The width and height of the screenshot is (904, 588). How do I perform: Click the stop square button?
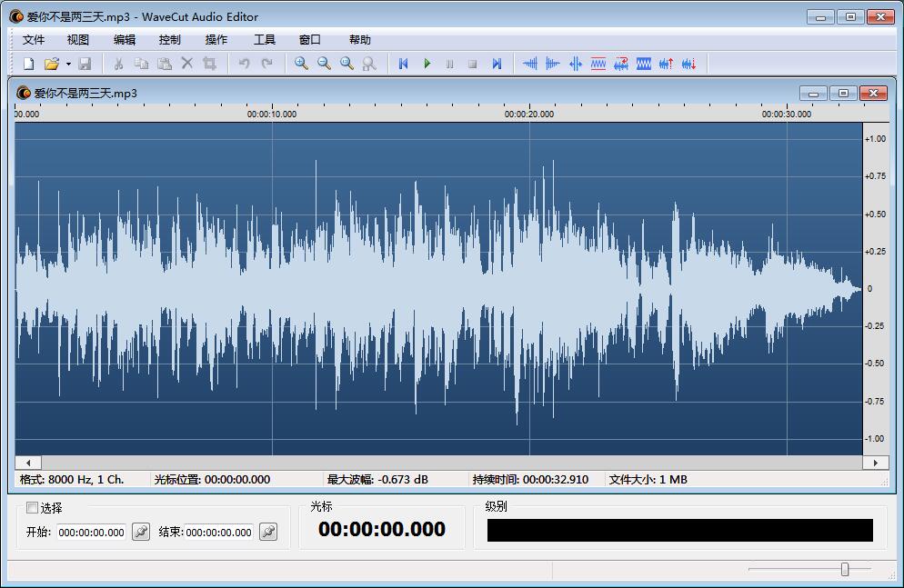[x=473, y=64]
